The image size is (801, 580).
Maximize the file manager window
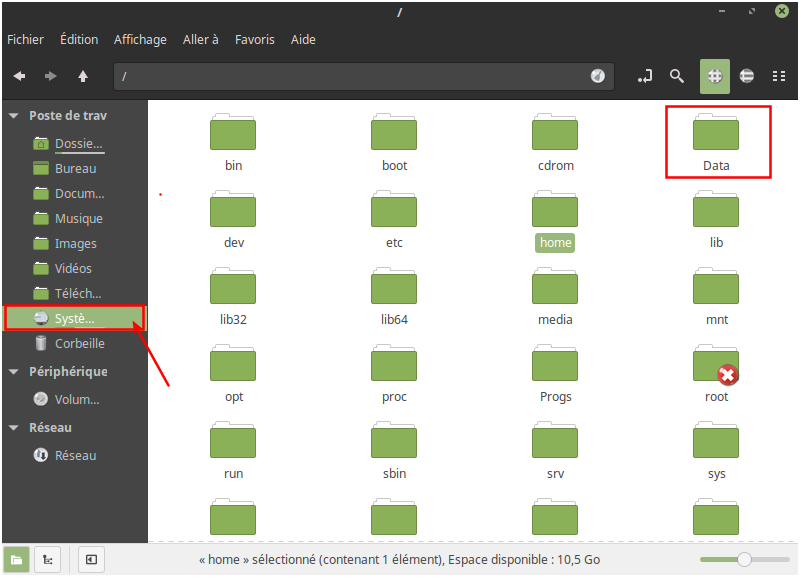pyautogui.click(x=752, y=11)
